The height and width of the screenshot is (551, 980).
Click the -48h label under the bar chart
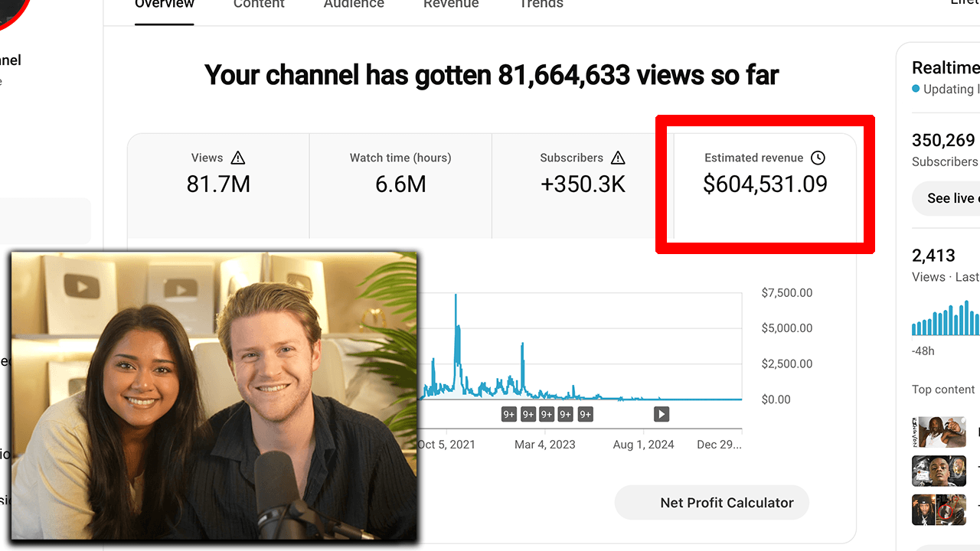point(923,350)
